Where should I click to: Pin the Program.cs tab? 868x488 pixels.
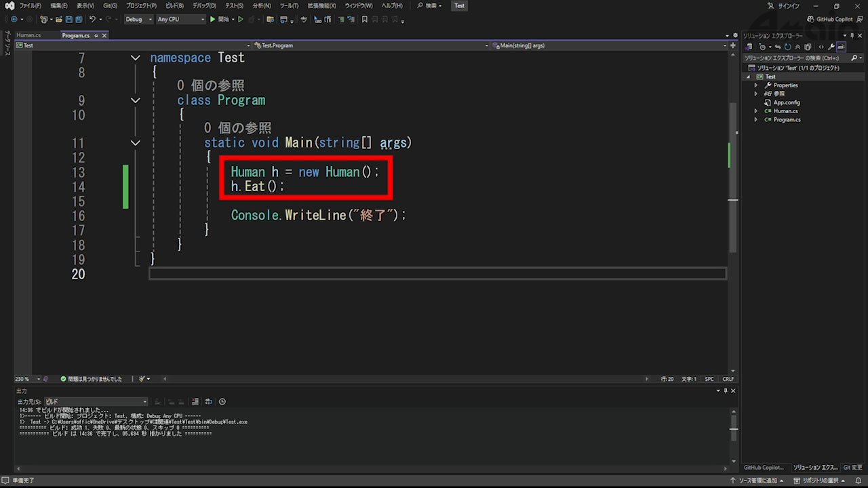click(x=96, y=35)
